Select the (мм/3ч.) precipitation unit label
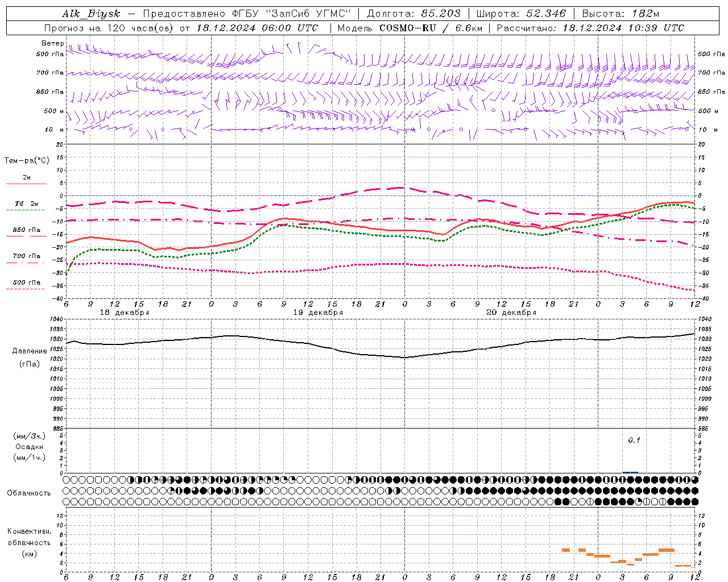 (x=30, y=436)
